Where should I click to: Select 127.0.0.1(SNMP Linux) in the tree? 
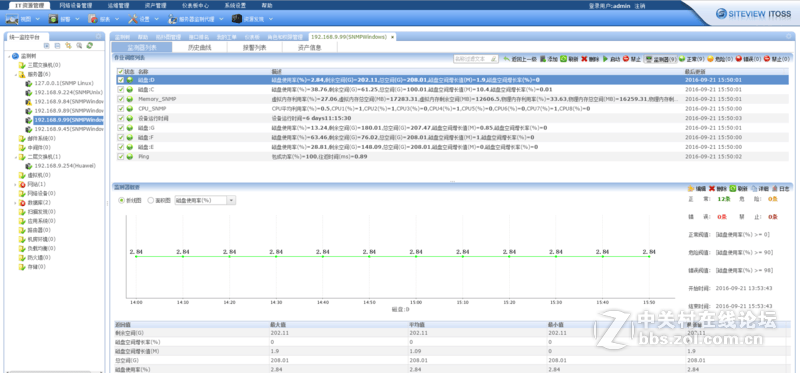click(64, 83)
